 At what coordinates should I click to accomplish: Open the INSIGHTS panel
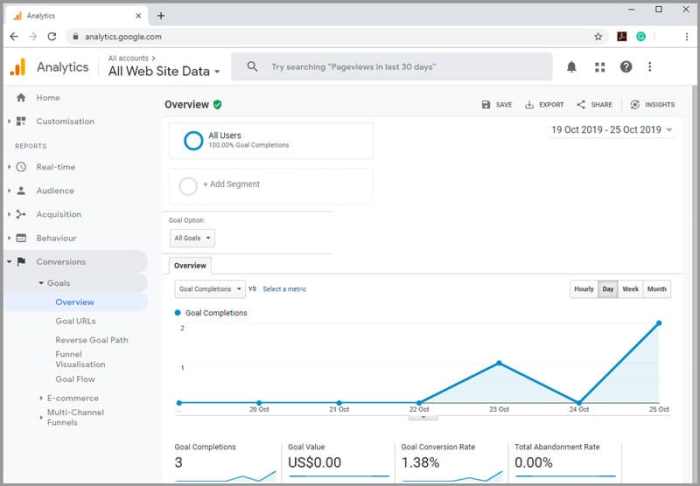652,104
